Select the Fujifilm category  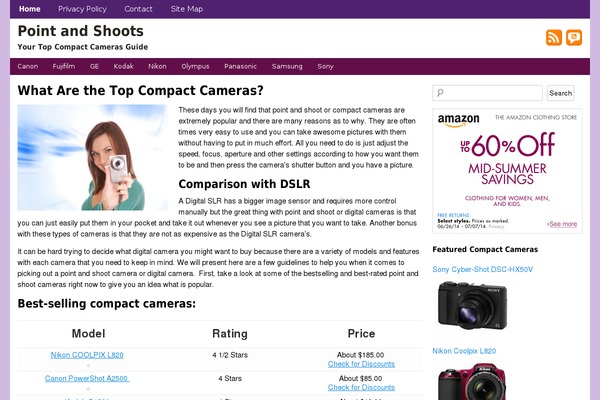(x=64, y=66)
